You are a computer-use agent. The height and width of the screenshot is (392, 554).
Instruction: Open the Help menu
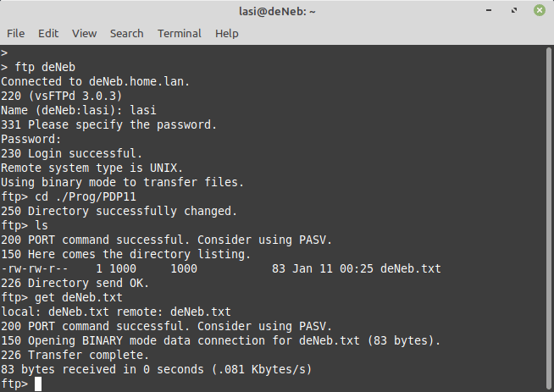point(227,33)
